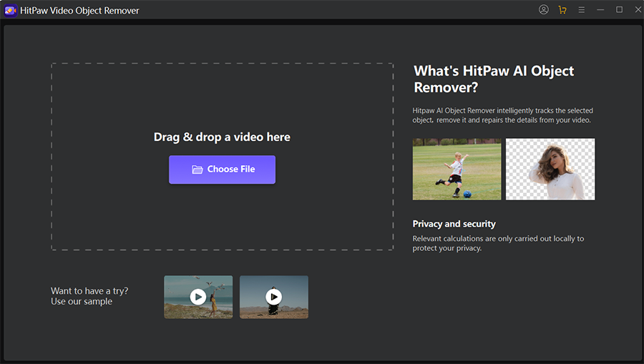The height and width of the screenshot is (364, 644).
Task: Maximize the HitPaw window
Action: point(620,9)
